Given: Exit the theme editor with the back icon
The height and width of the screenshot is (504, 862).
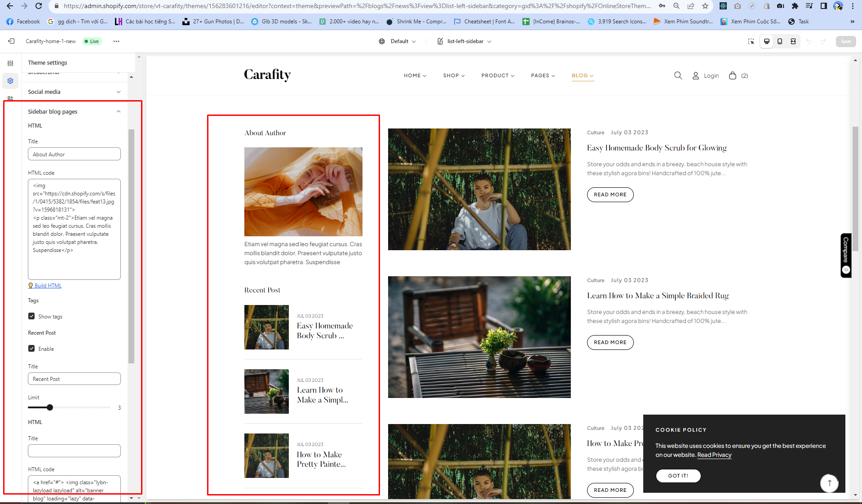Looking at the screenshot, I should (x=11, y=41).
